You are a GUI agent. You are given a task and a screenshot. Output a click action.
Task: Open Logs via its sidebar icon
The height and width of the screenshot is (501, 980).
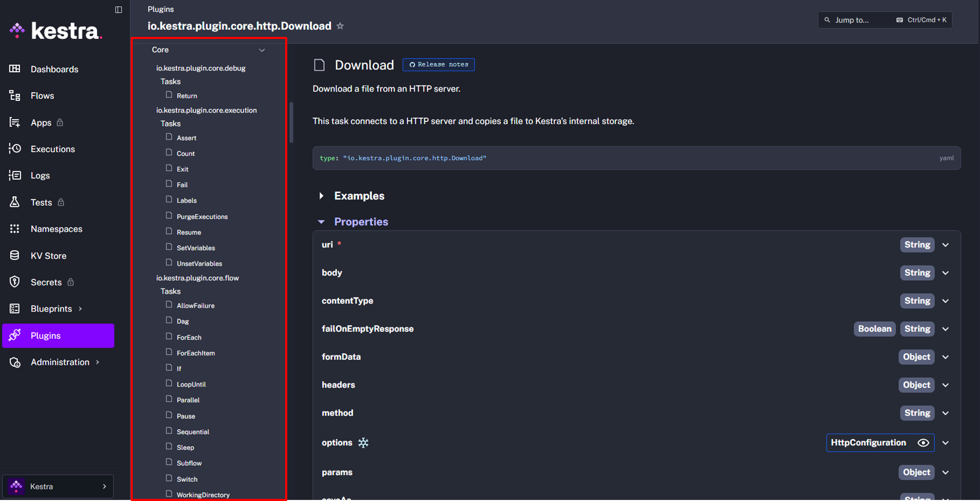click(x=14, y=176)
